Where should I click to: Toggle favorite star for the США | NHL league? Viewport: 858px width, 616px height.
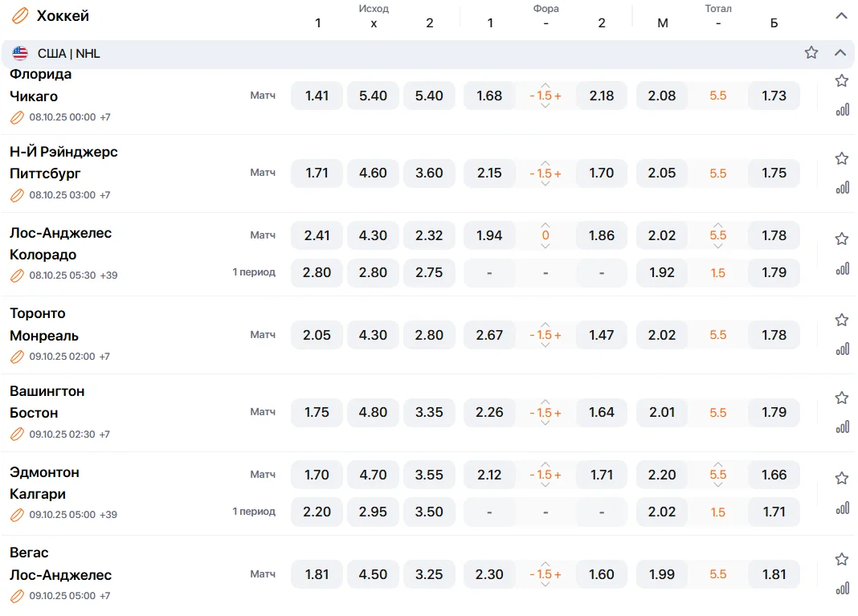[x=811, y=53]
